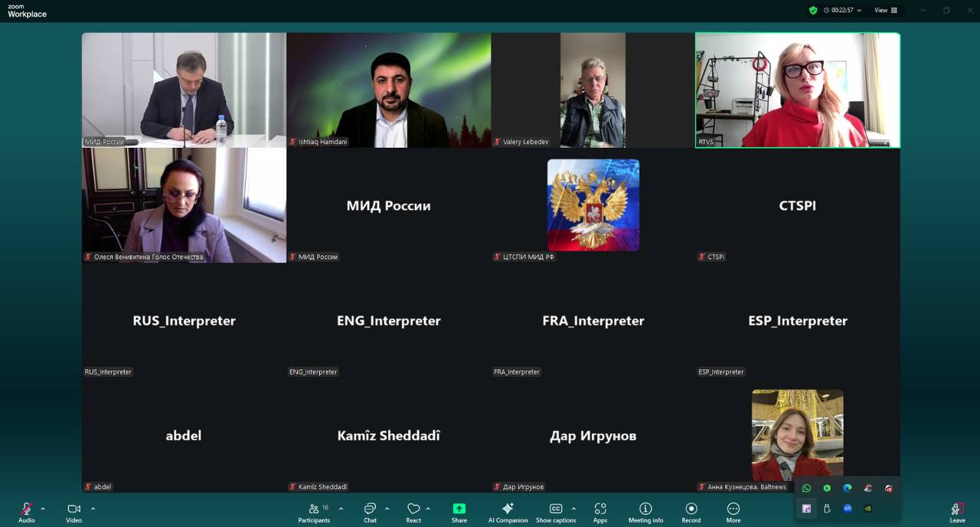Unmute the microphone with the Audio button
Image resolution: width=980 pixels, height=527 pixels.
26,512
